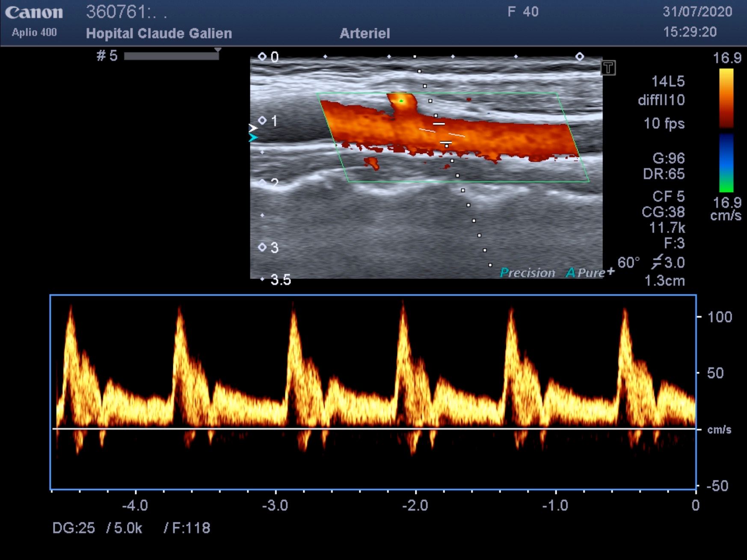
Task: Click the -50 mark on the velocity axis
Action: click(717, 486)
